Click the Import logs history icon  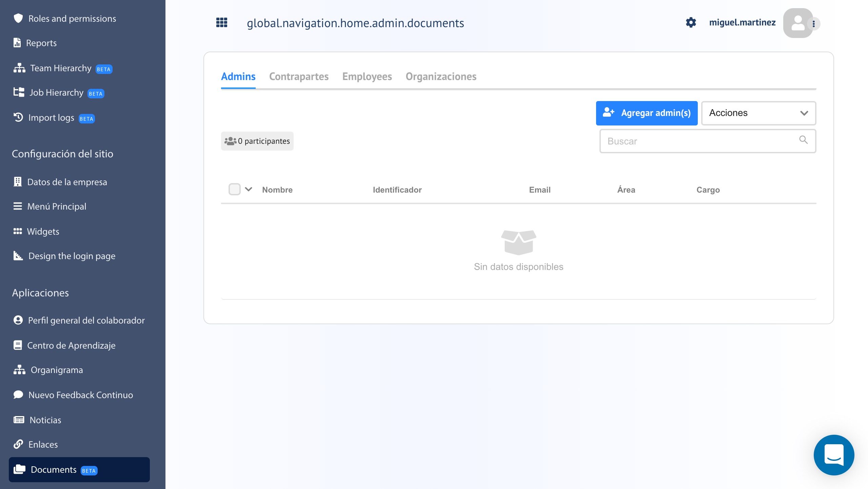18,117
